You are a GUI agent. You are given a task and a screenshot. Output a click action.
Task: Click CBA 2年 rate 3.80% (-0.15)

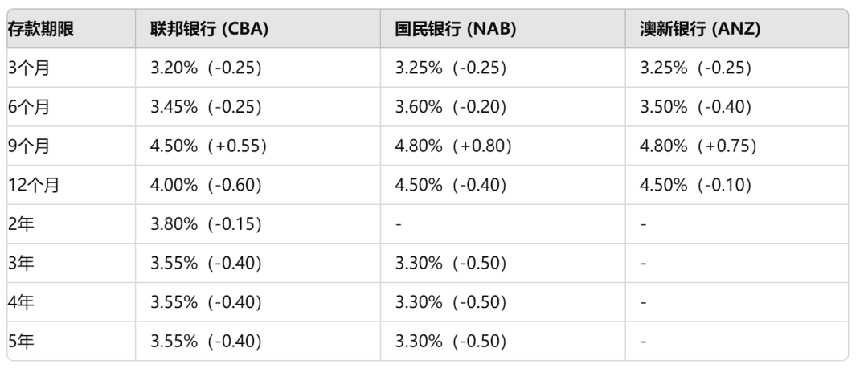tap(206, 223)
